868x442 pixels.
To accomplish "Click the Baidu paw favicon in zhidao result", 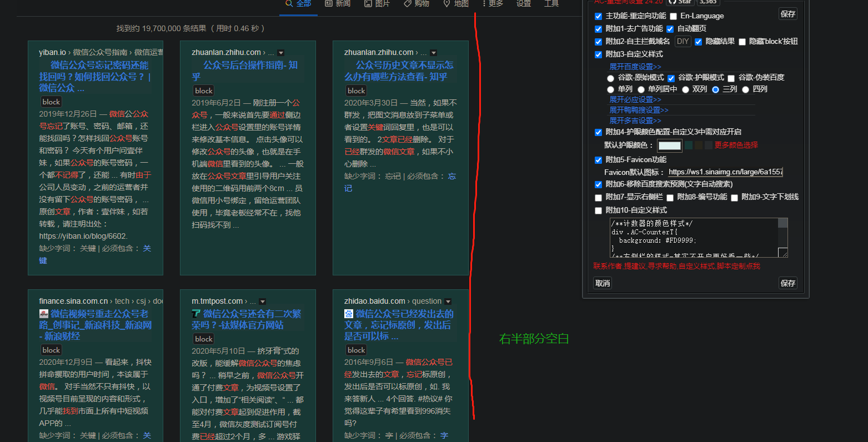I will [x=349, y=314].
